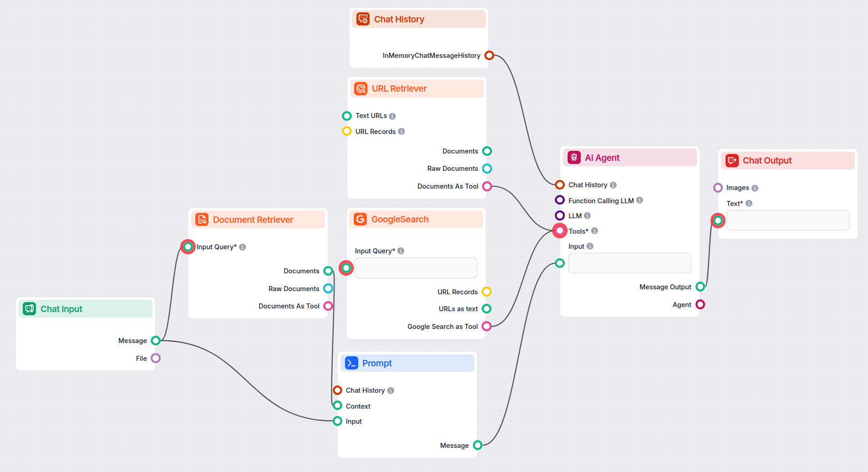Select Prompt Message output port

[x=477, y=445]
